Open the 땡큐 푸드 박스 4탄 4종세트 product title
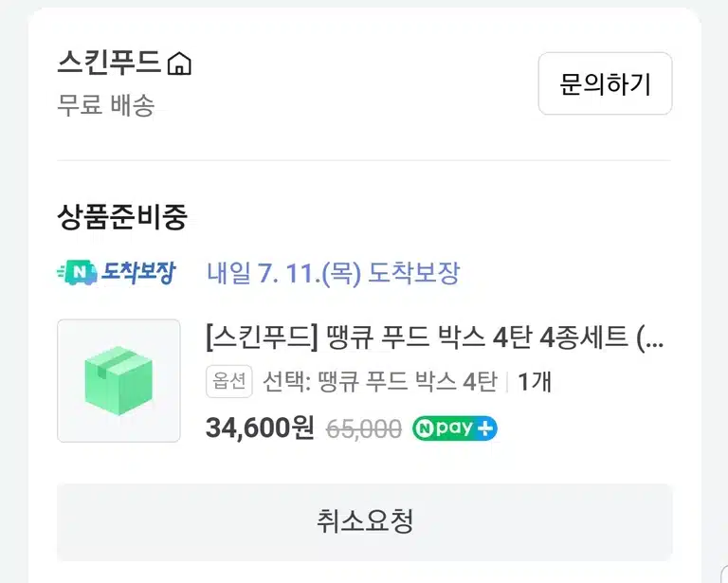728x583 pixels. pos(435,337)
